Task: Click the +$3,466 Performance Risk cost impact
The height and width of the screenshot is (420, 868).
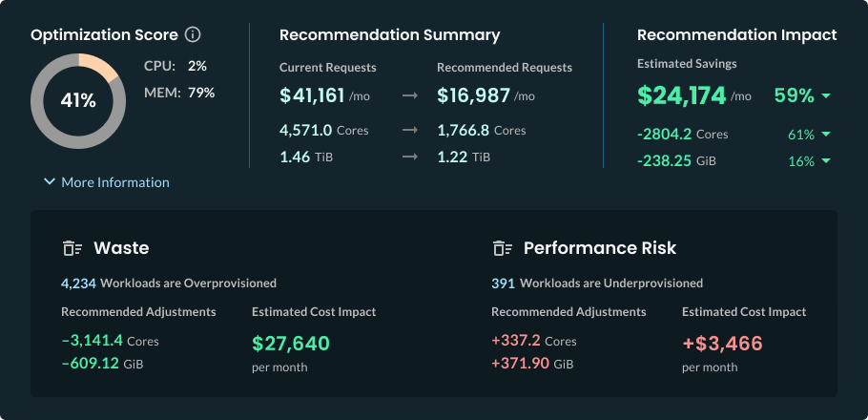Action: tap(722, 344)
